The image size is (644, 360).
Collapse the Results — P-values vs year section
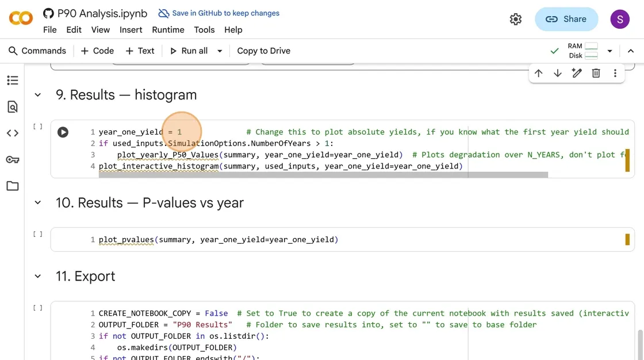(x=38, y=203)
